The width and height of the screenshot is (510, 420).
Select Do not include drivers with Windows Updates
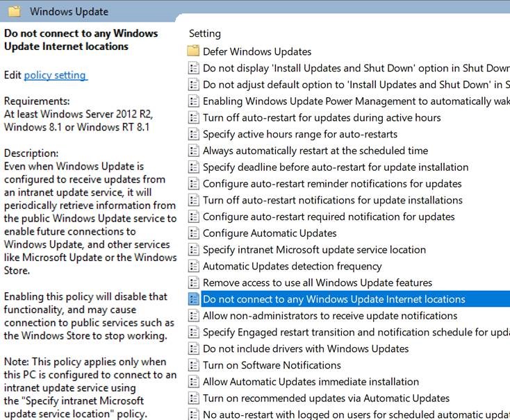(x=306, y=349)
